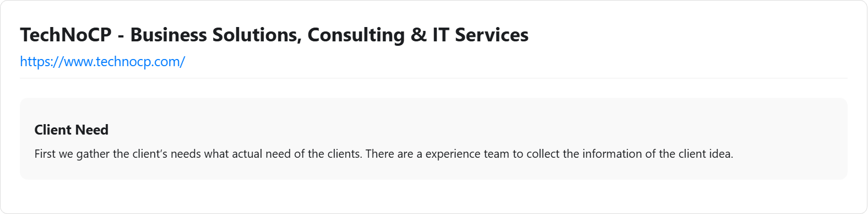
Task: Click "Business Solutions" in the title
Action: 215,35
